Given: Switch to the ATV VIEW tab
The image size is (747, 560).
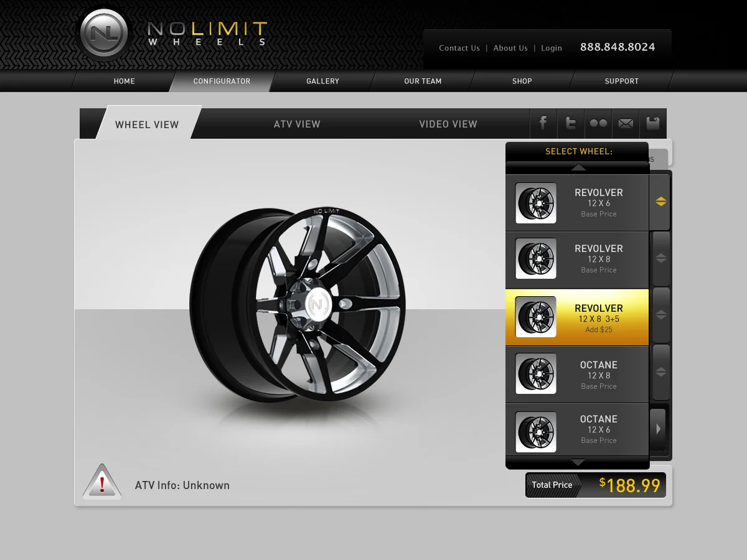Looking at the screenshot, I should point(297,124).
